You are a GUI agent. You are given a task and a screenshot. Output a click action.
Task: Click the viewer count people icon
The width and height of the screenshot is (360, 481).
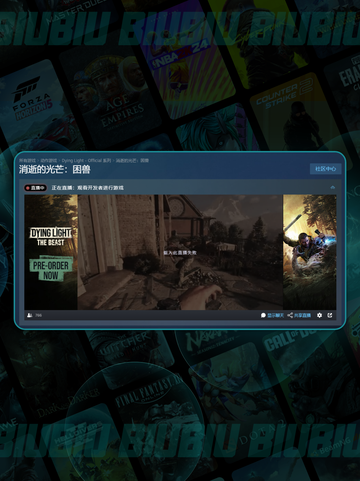[x=30, y=315]
